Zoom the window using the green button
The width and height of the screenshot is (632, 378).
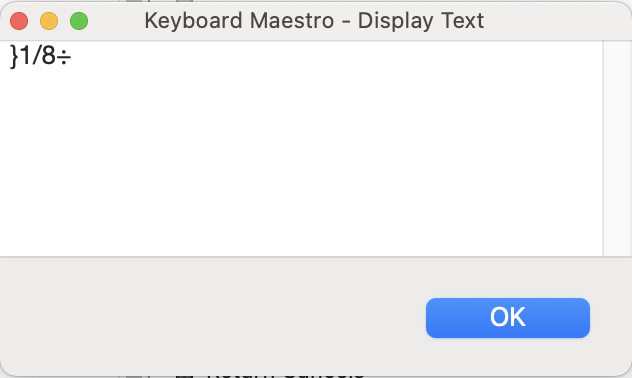pos(79,21)
